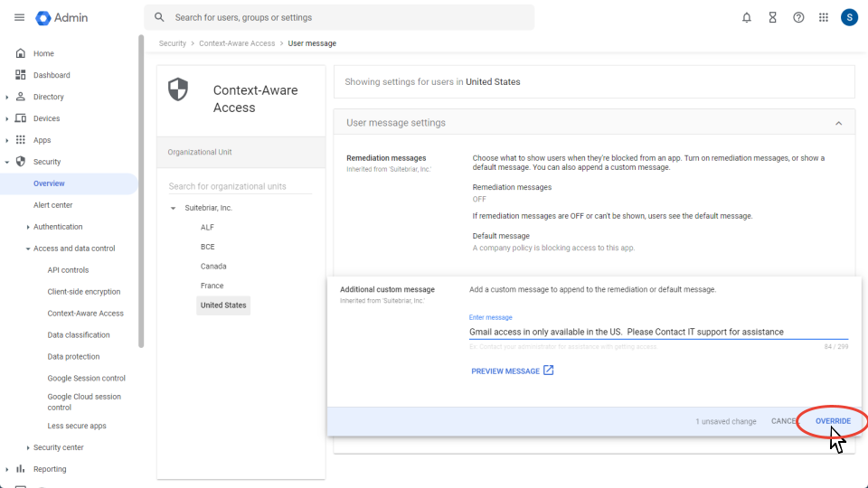Image resolution: width=868 pixels, height=488 pixels.
Task: Open the hamburger main menu
Action: [x=19, y=17]
